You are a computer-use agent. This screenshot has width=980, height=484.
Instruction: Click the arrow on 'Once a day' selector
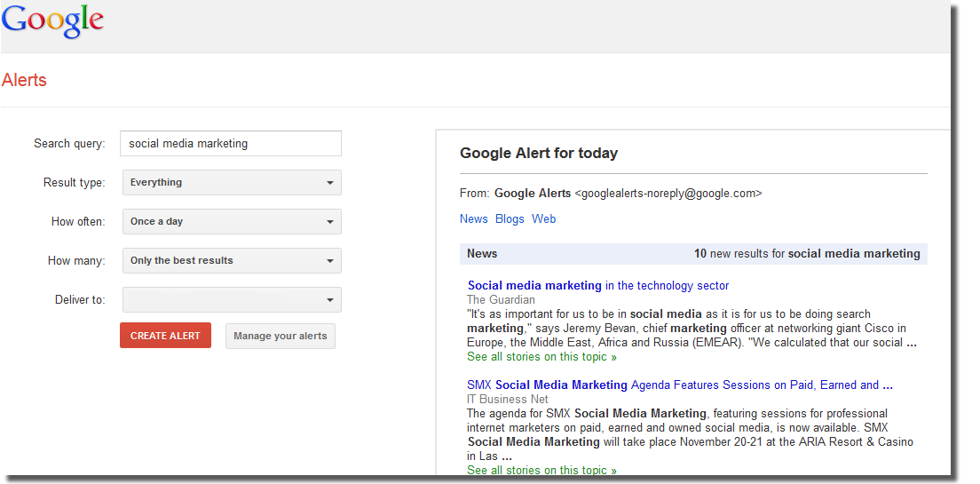click(329, 222)
